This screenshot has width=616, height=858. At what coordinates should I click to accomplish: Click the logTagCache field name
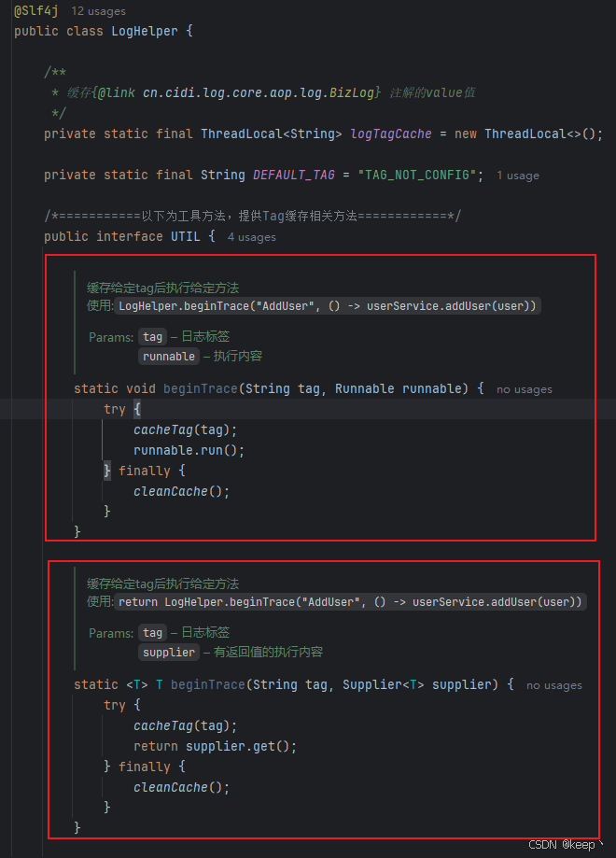[x=391, y=134]
